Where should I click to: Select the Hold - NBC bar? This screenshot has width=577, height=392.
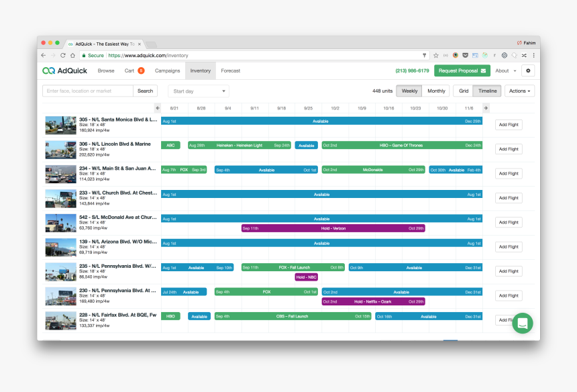pyautogui.click(x=306, y=277)
